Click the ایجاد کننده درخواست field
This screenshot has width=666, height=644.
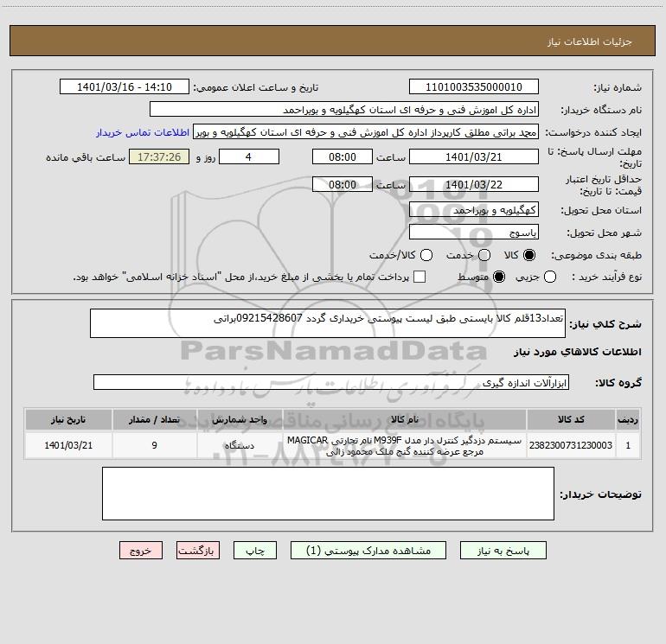coord(366,132)
